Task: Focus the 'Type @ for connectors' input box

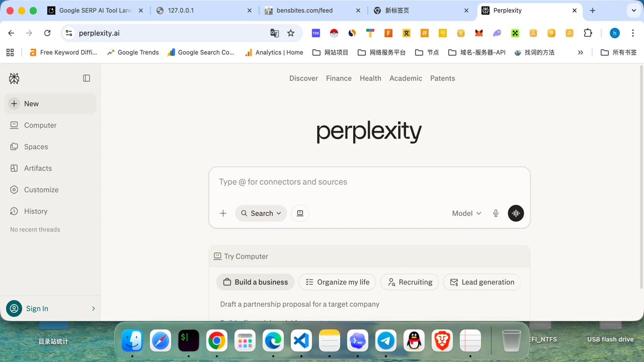Action: 369,182
